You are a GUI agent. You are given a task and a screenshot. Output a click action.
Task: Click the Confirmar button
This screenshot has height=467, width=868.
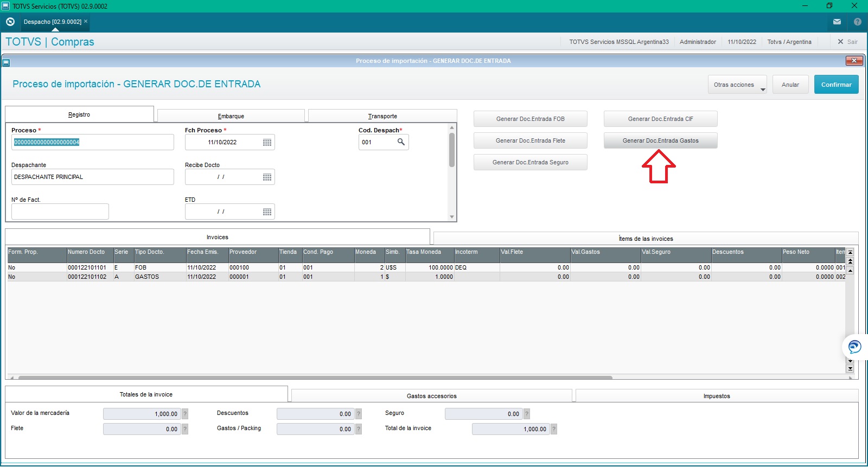(x=836, y=85)
